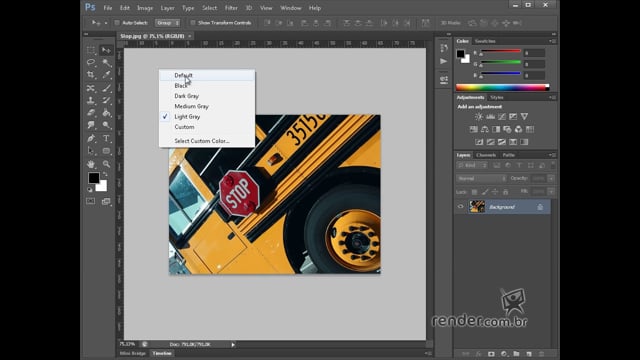Image resolution: width=640 pixels, height=360 pixels.
Task: Open the Layers panel flyout menu
Action: [552, 155]
